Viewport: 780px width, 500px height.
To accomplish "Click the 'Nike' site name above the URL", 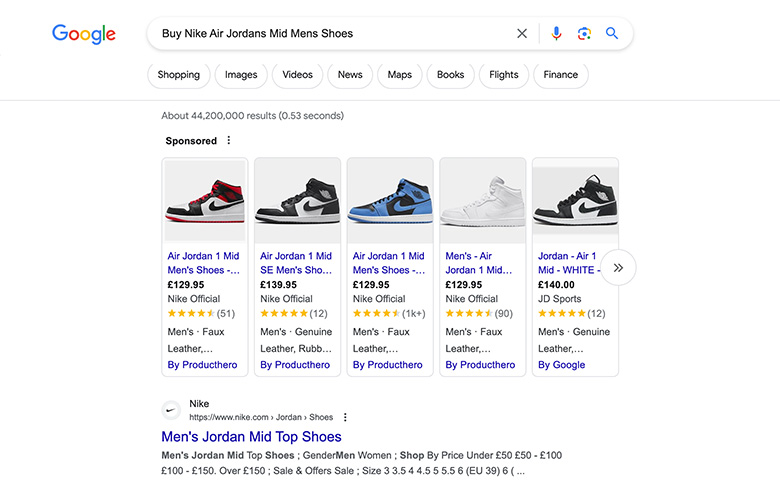I will point(199,403).
